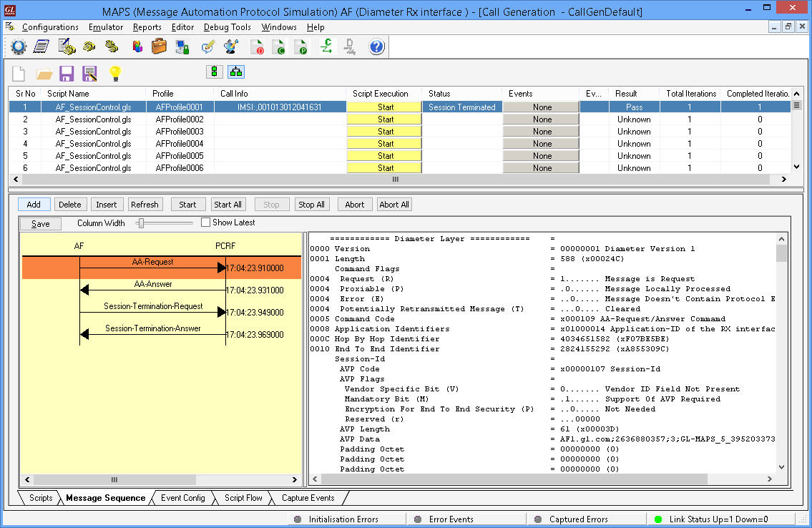Click the IMSI:,001013012041631 call info cell
Screen dimensions: 812x528
point(280,107)
